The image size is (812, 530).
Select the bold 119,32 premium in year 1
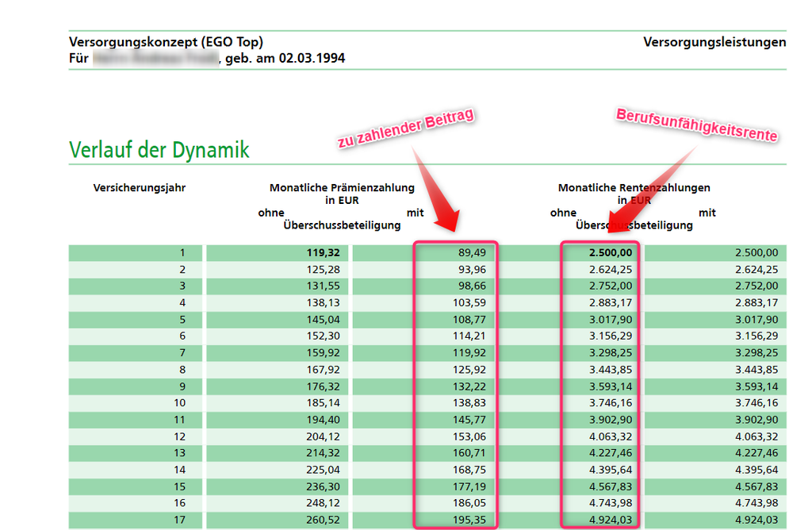coord(323,253)
